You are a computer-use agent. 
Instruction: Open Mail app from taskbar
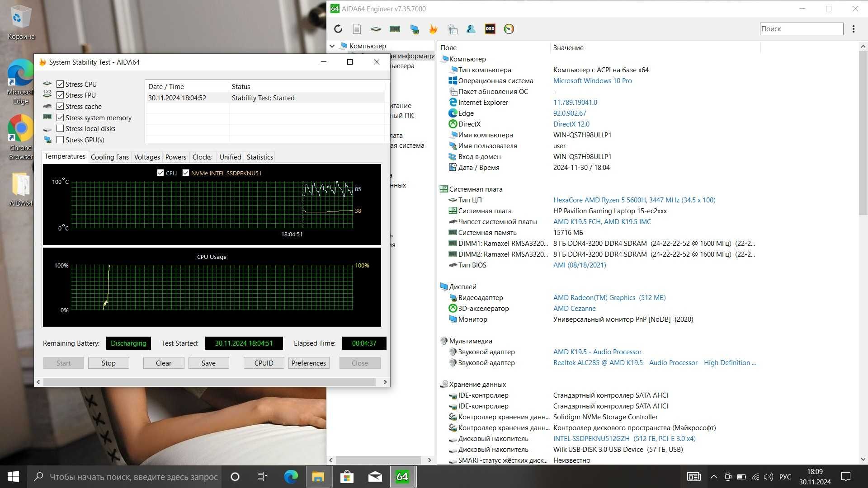coord(375,477)
